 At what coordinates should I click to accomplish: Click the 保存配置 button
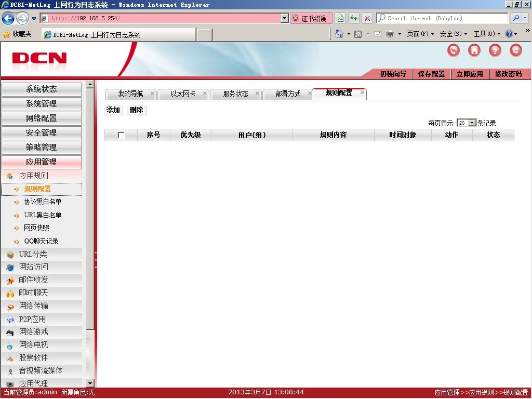(x=431, y=74)
